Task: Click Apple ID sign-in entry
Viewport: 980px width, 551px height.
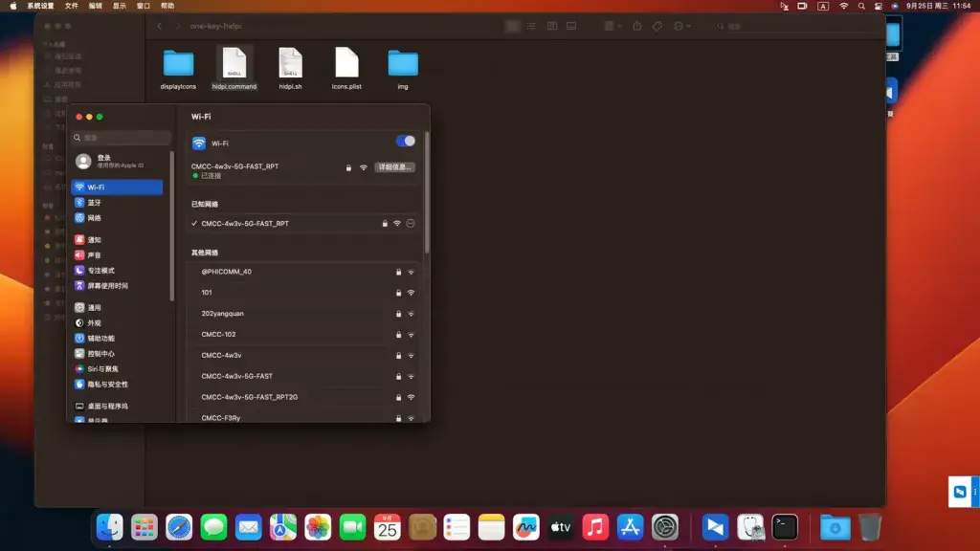Action: coord(117,161)
